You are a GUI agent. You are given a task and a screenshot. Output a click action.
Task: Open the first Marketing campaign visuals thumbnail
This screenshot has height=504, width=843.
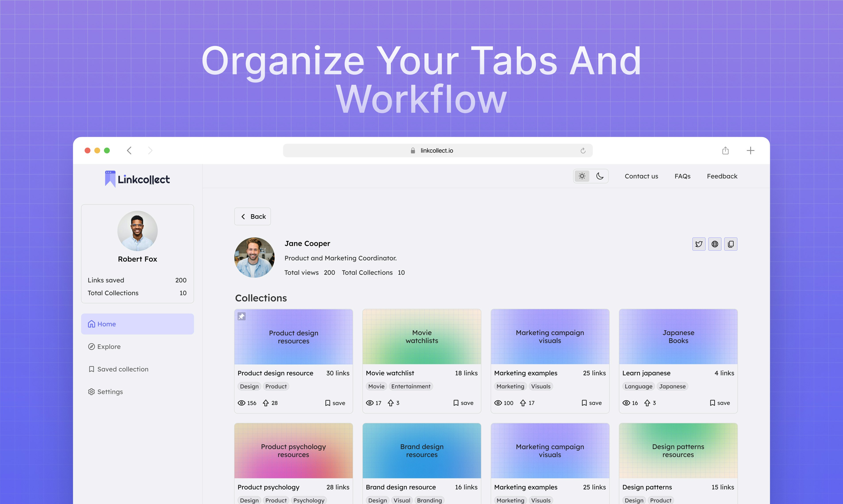coord(550,337)
